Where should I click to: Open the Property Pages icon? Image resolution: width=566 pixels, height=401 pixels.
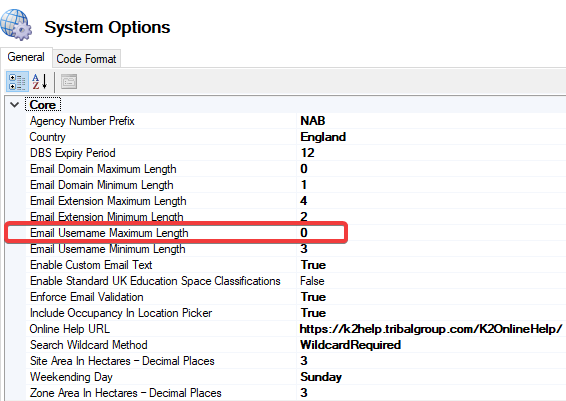[x=69, y=82]
